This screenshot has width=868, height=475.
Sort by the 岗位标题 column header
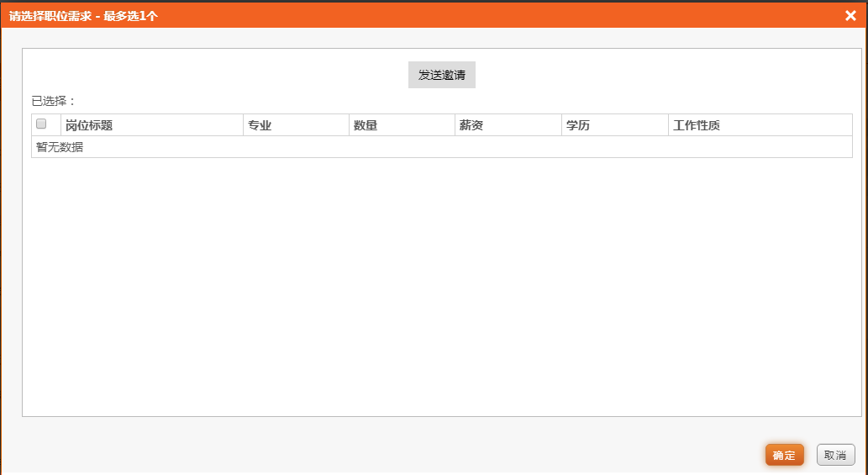89,125
